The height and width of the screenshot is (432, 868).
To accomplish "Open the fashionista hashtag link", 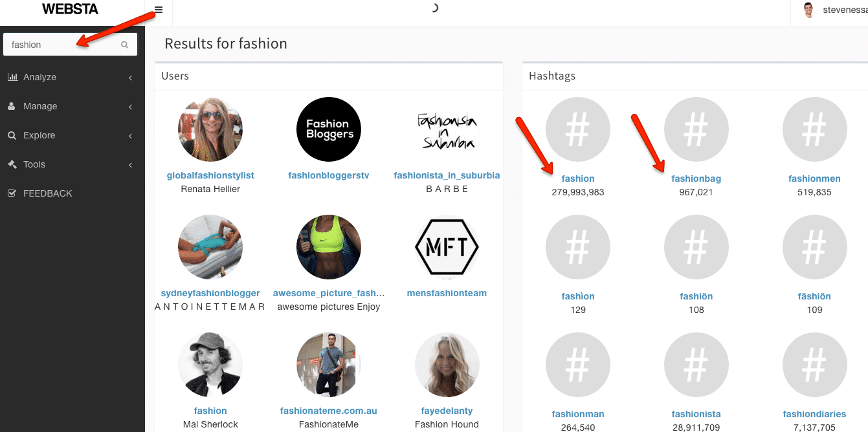I will [x=696, y=414].
